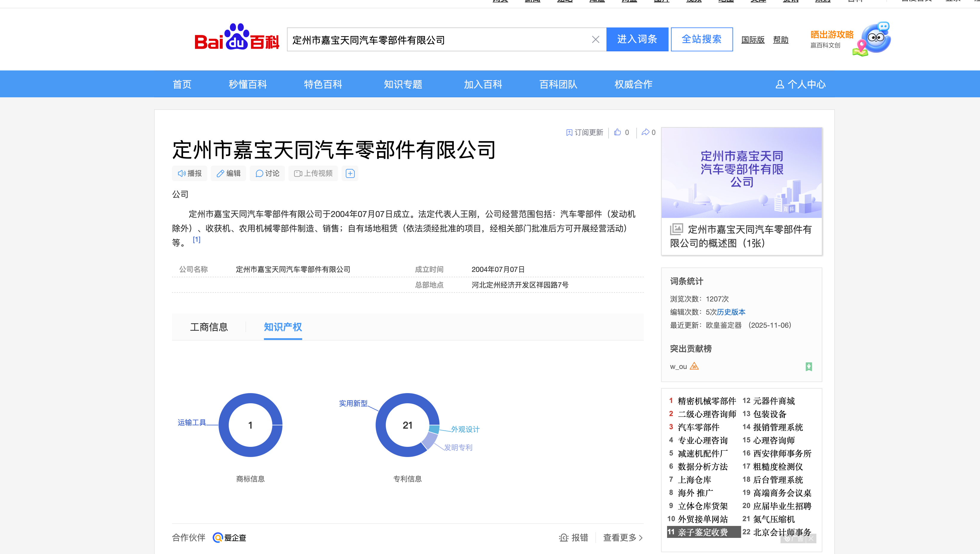Click the Baidu Baike logo

click(237, 37)
